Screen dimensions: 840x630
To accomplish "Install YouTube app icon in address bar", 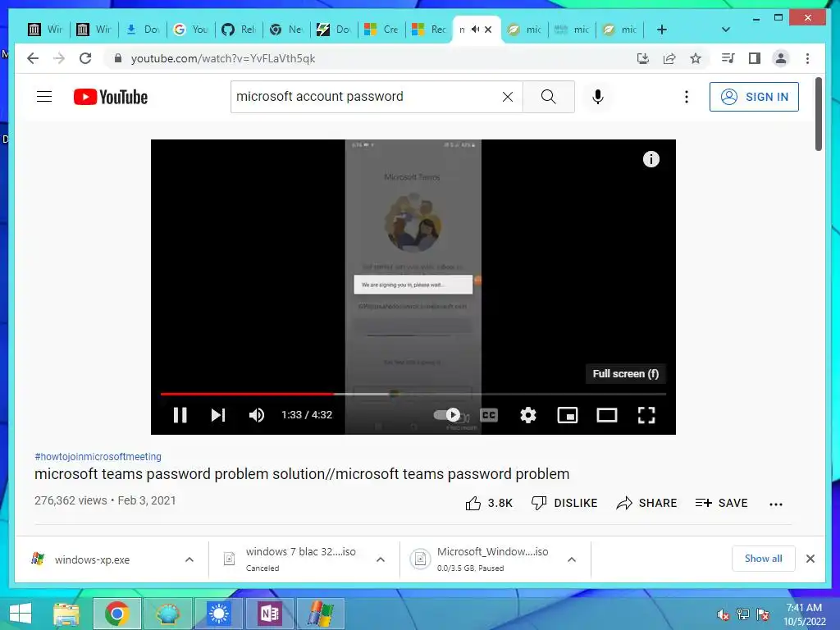I will click(x=643, y=58).
